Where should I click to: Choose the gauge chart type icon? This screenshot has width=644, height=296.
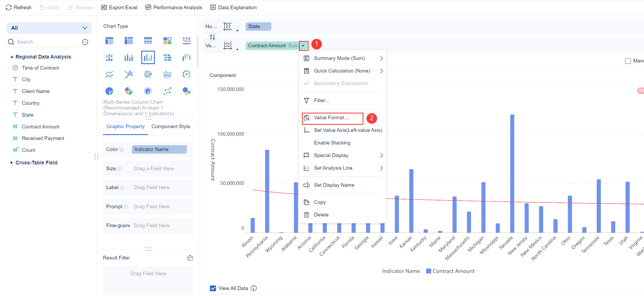pos(187,74)
